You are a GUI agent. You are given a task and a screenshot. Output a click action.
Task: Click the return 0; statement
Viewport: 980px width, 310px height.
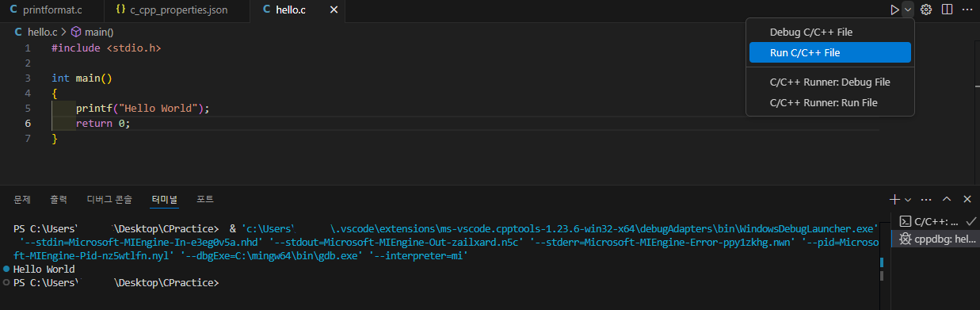(102, 124)
